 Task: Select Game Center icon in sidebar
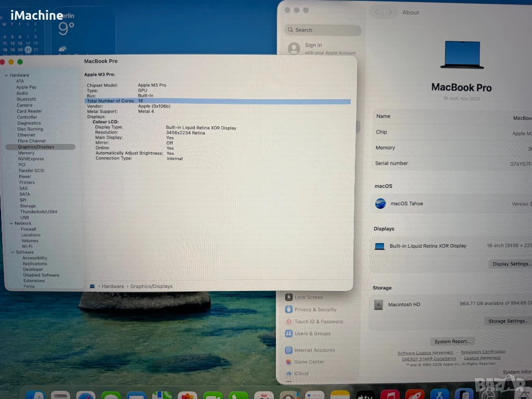[288, 362]
